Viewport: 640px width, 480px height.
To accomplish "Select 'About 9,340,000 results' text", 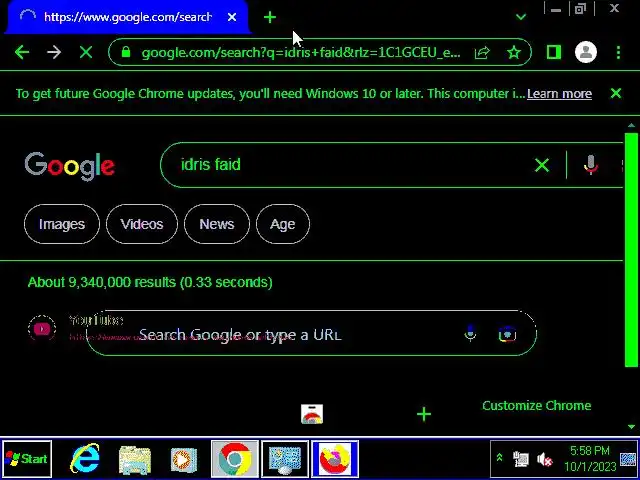I will 102,282.
